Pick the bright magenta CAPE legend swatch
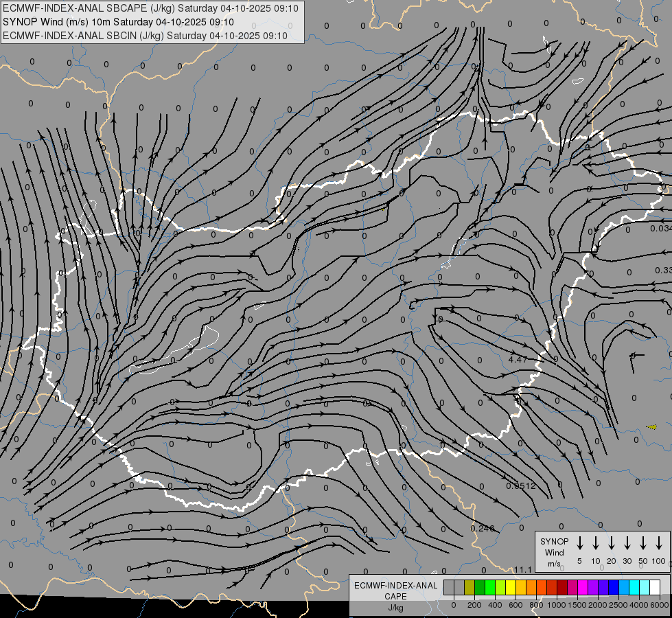This screenshot has height=618, width=672. [583, 588]
